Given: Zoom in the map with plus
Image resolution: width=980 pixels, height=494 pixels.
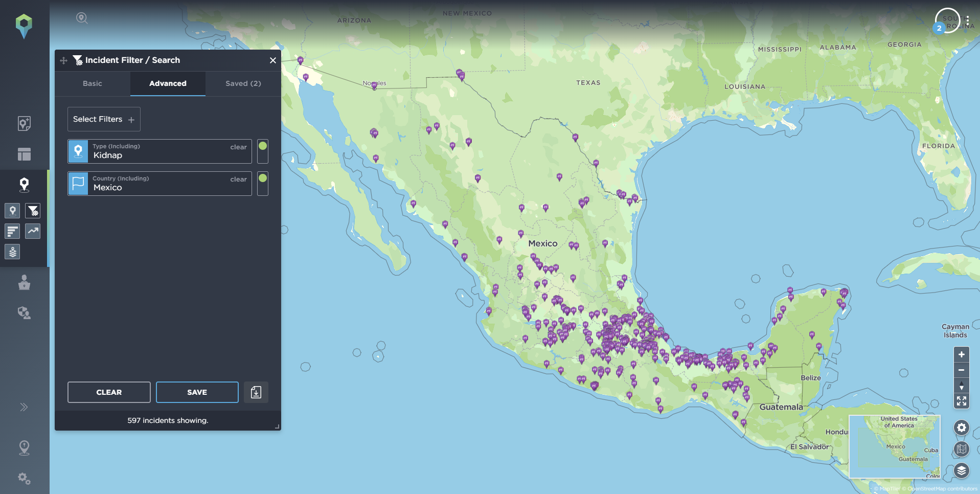Looking at the screenshot, I should (x=962, y=354).
